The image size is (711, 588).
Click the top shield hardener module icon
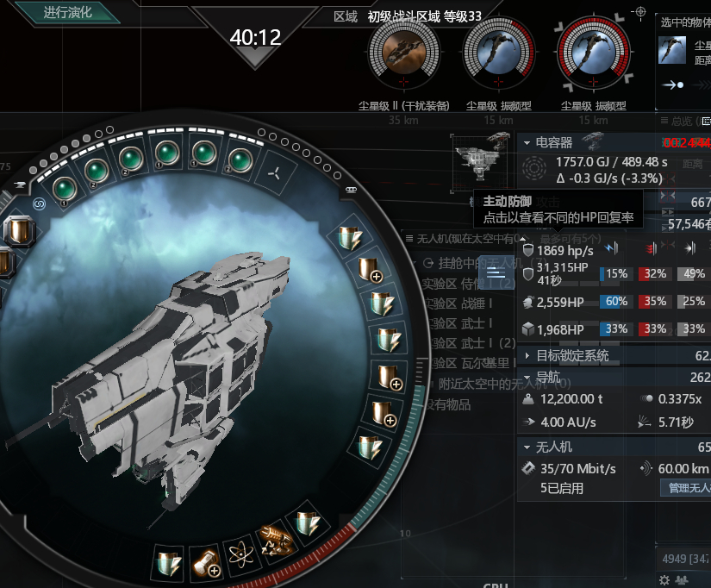(350, 237)
